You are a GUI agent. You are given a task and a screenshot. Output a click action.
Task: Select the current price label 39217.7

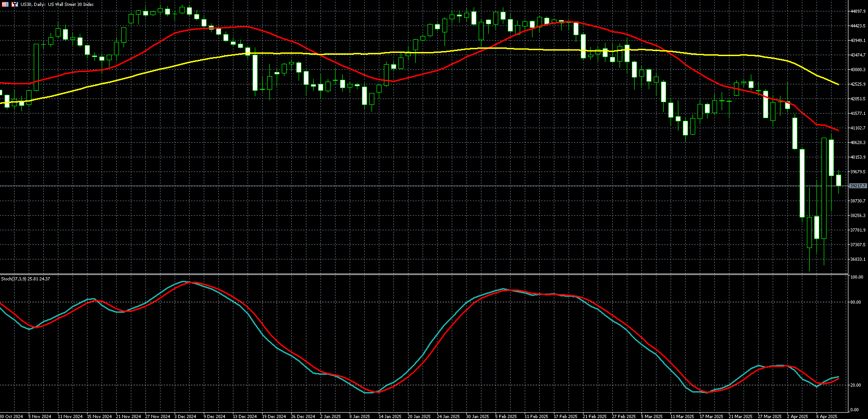pyautogui.click(x=858, y=186)
